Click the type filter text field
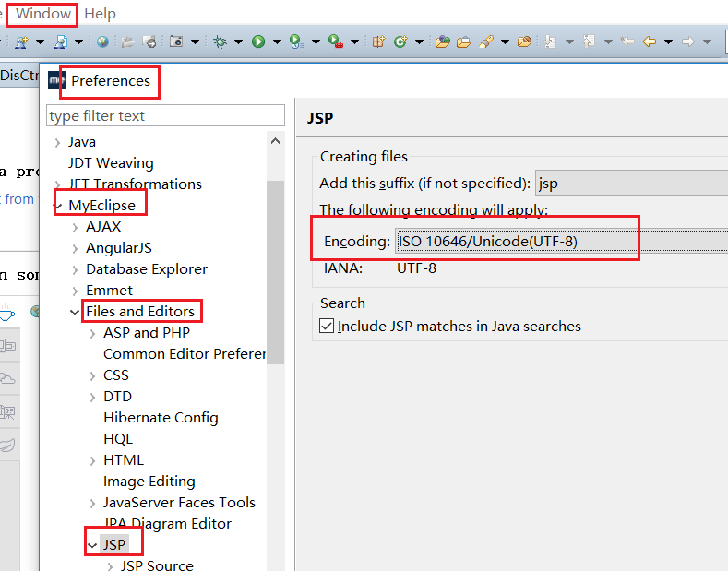The height and width of the screenshot is (571, 728). (x=165, y=115)
